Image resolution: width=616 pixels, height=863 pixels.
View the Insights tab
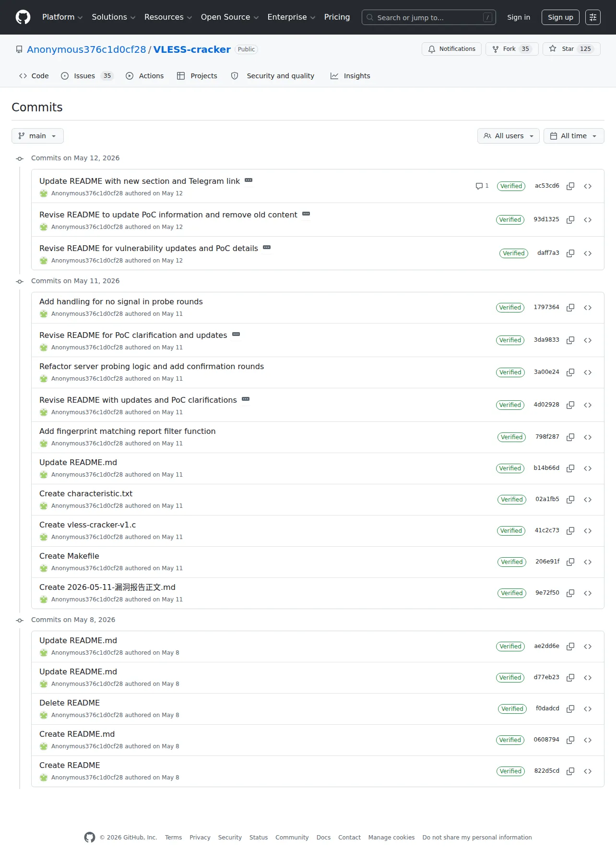point(351,76)
